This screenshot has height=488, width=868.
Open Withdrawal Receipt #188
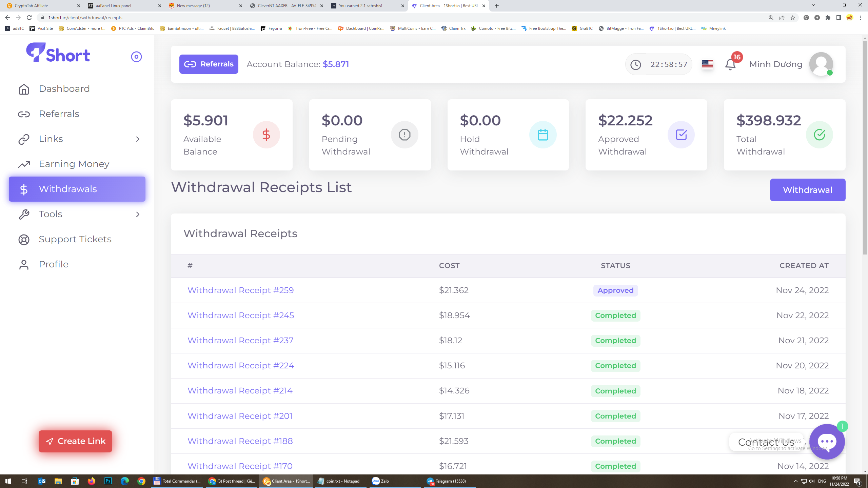coord(240,441)
